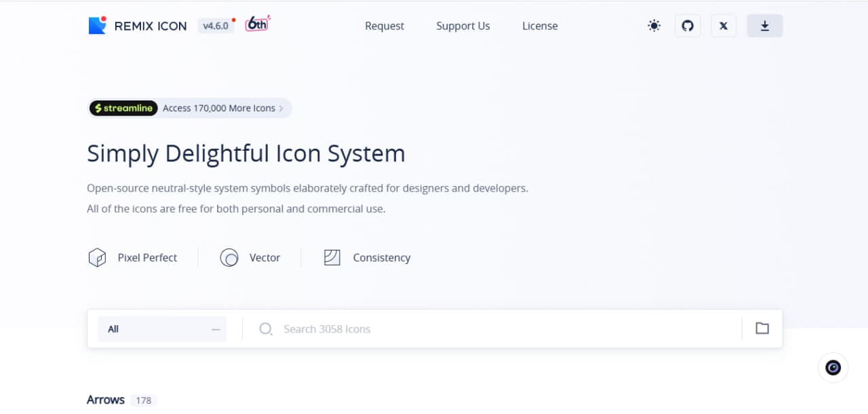Click the 178 count badge
Viewport: 868px width, 414px height.
(143, 400)
